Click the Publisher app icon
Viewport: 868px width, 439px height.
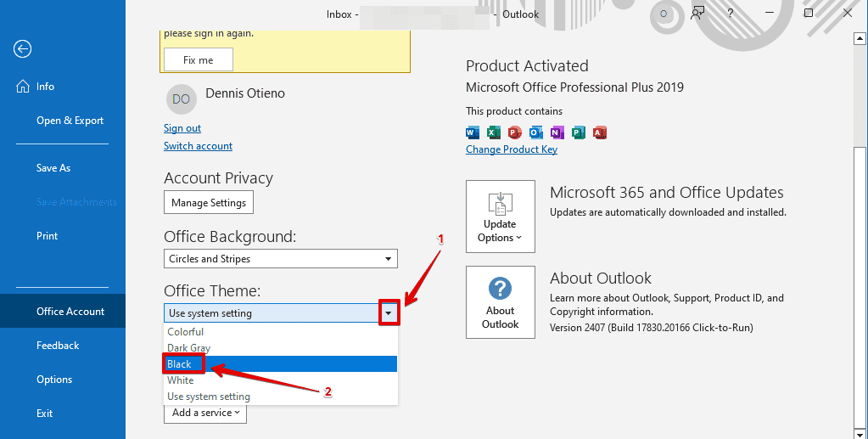tap(579, 132)
